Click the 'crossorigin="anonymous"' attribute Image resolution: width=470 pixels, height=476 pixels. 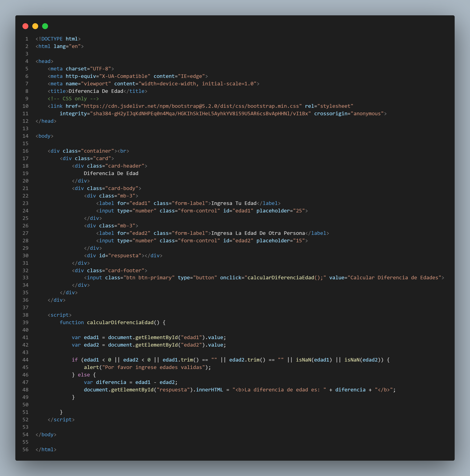coord(349,113)
